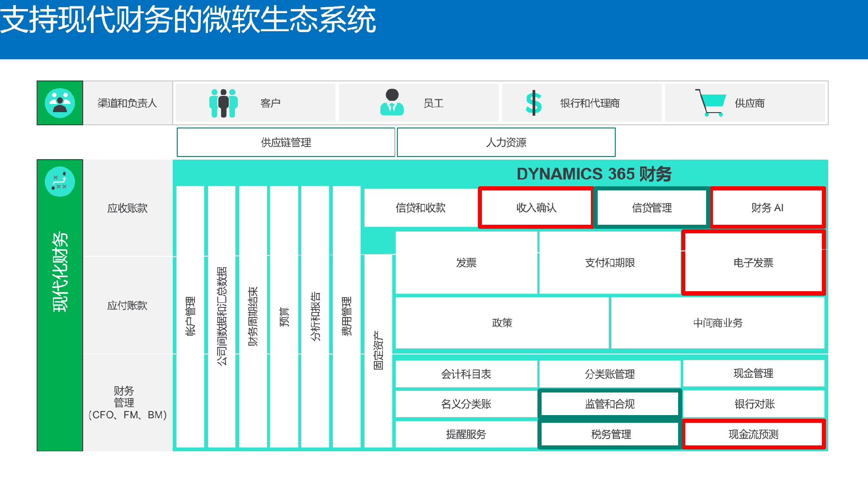This screenshot has height=487, width=868.
Task: Click the 提醒服务 box
Action: coord(466,434)
